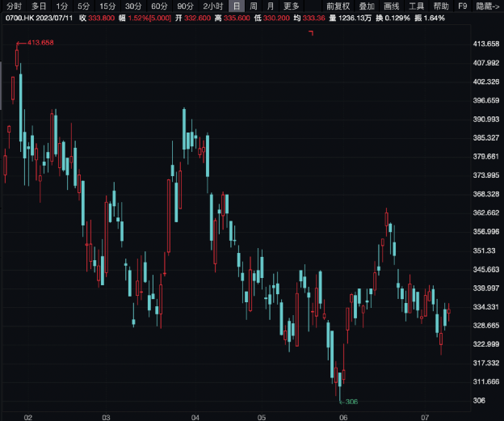Switch to the 30分 interval

pyautogui.click(x=133, y=6)
